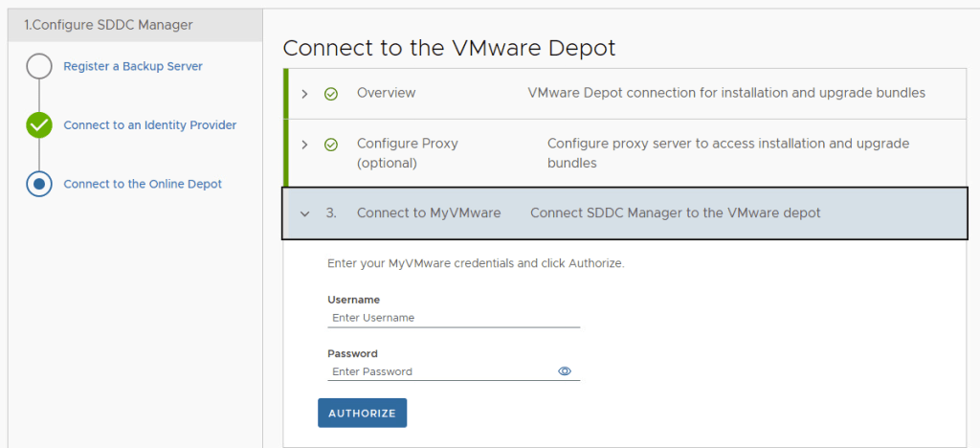The width and height of the screenshot is (980, 448).
Task: Collapse the Connect to MyVMware section chevron
Action: [305, 213]
